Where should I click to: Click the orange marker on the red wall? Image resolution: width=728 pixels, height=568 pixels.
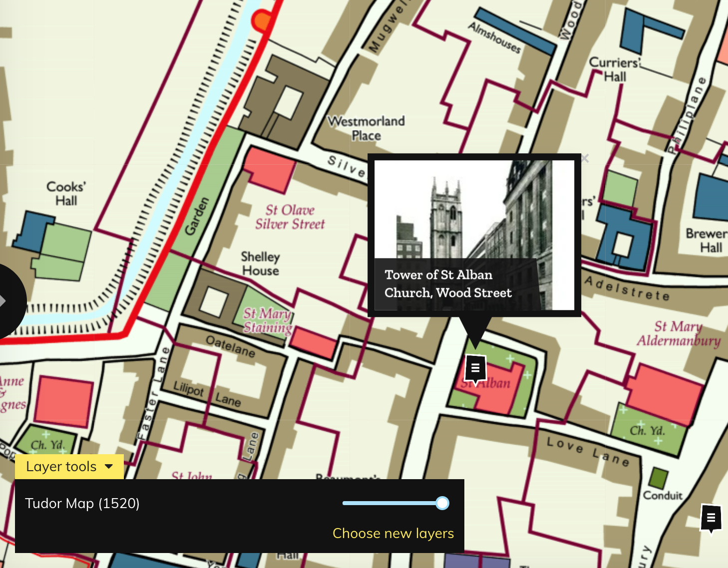[x=261, y=21]
